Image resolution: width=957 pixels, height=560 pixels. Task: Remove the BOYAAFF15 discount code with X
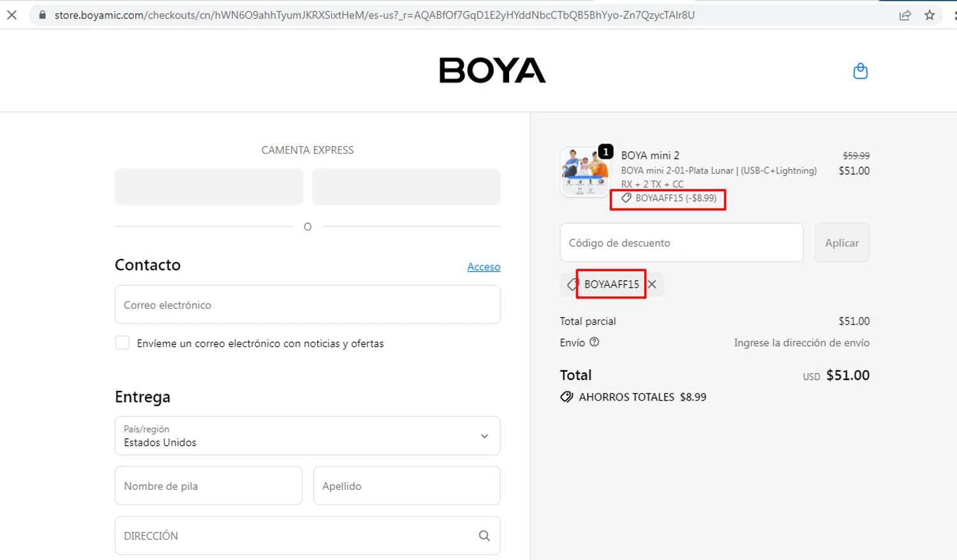[x=652, y=284]
